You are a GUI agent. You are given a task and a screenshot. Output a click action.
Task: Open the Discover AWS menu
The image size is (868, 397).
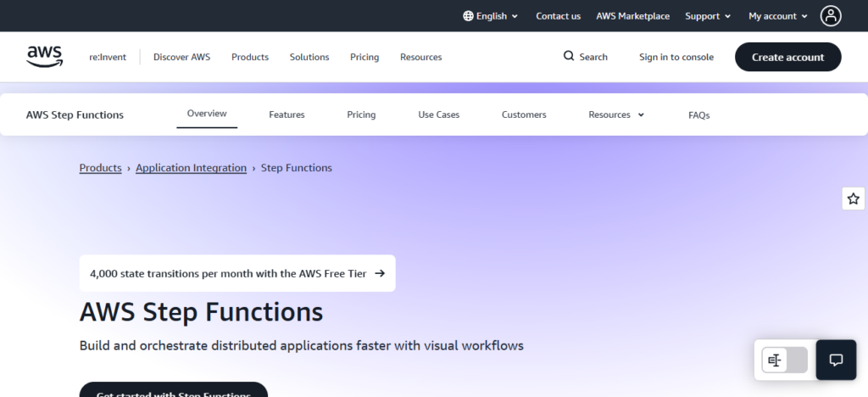pos(181,57)
